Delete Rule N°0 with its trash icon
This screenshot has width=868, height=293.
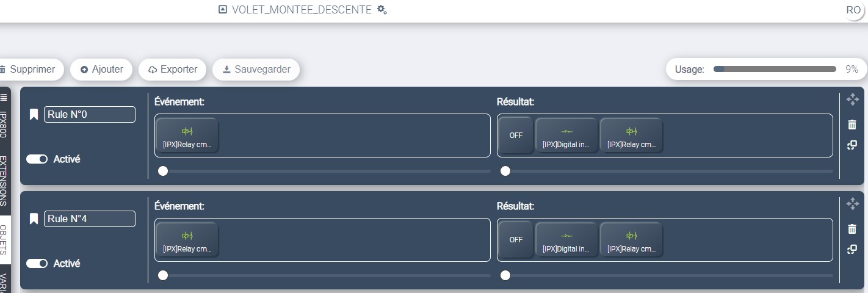(x=852, y=125)
